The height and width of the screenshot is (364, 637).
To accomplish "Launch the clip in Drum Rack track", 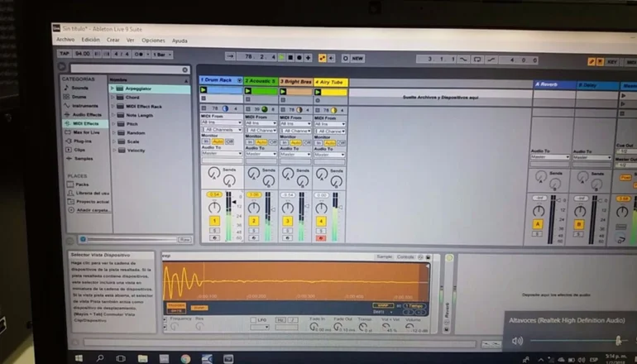I will (x=204, y=90).
